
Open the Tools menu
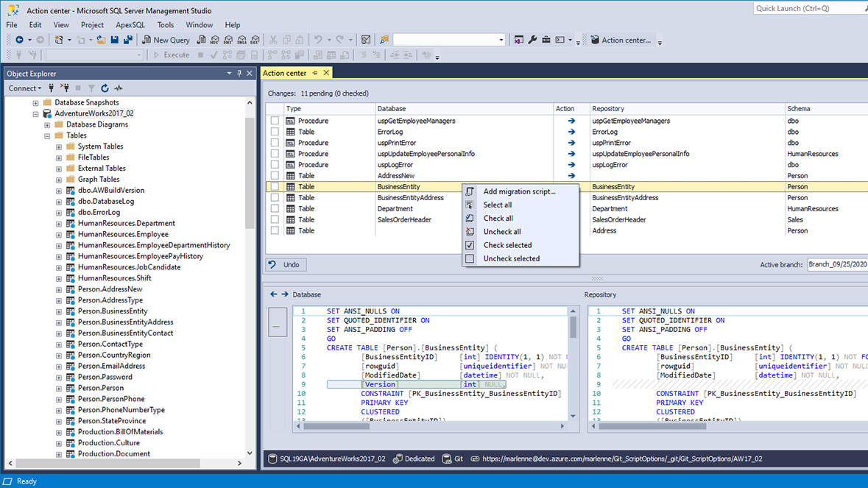tap(166, 25)
